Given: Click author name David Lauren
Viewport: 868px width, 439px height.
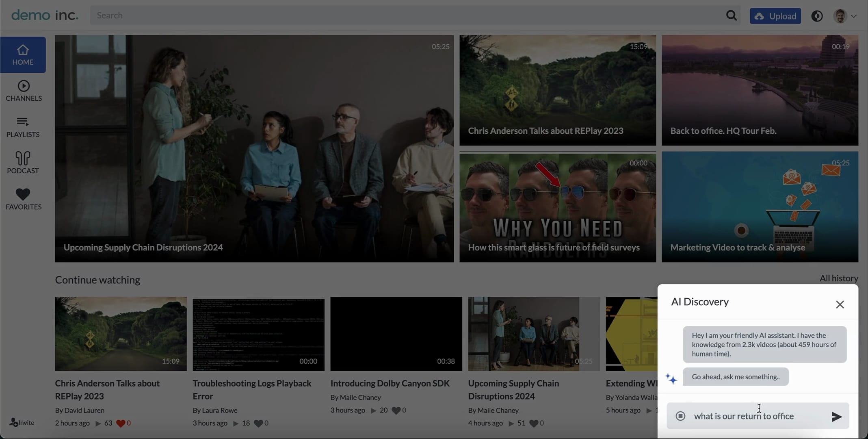Looking at the screenshot, I should 84,410.
